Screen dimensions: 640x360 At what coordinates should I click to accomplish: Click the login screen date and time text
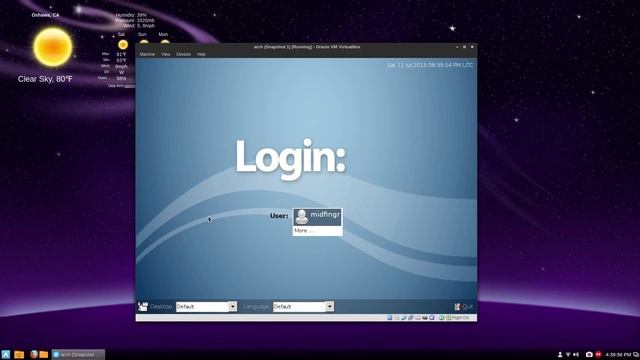(430, 65)
